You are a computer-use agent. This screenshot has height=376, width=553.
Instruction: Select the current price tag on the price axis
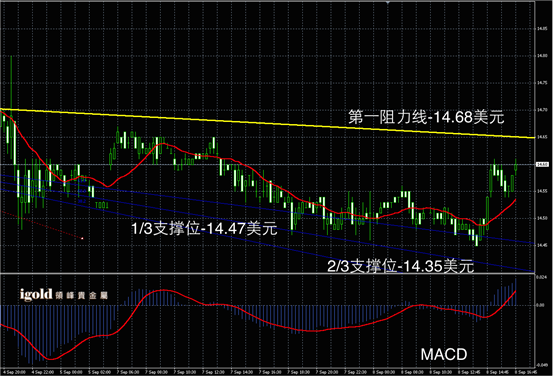pyautogui.click(x=542, y=164)
